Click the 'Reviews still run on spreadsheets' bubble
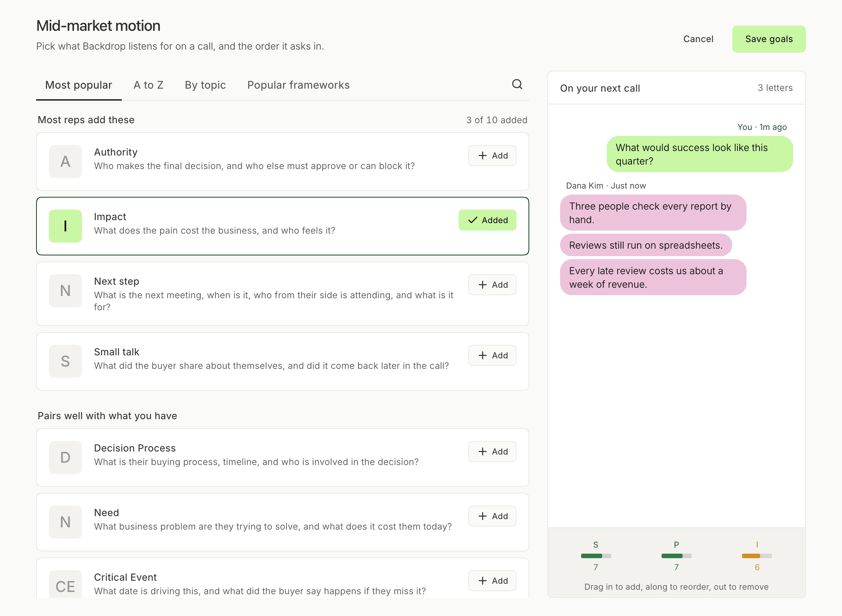The width and height of the screenshot is (842, 616). [x=646, y=245]
